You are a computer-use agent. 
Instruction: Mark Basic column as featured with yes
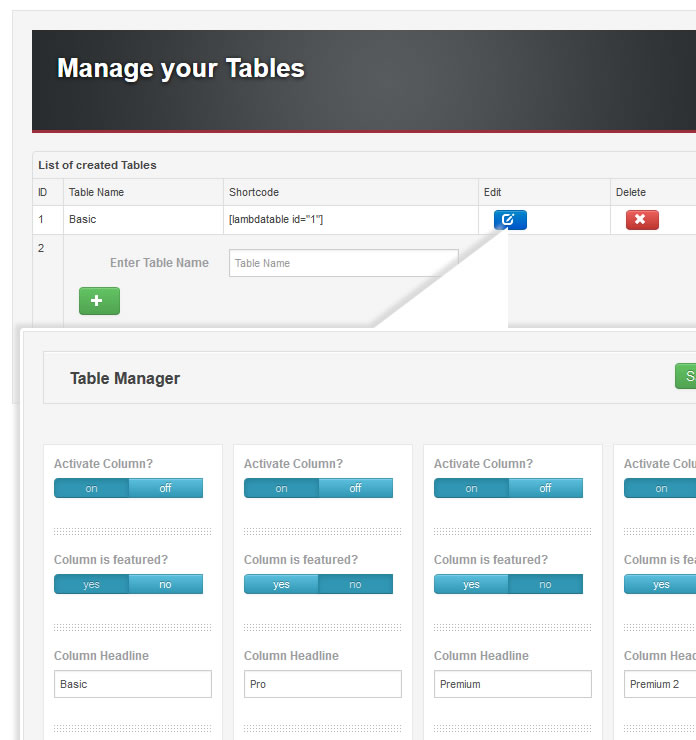91,584
